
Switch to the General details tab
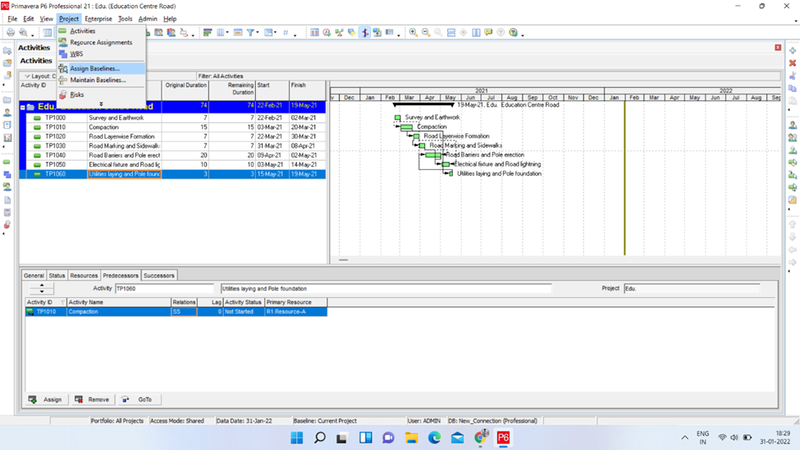click(34, 276)
